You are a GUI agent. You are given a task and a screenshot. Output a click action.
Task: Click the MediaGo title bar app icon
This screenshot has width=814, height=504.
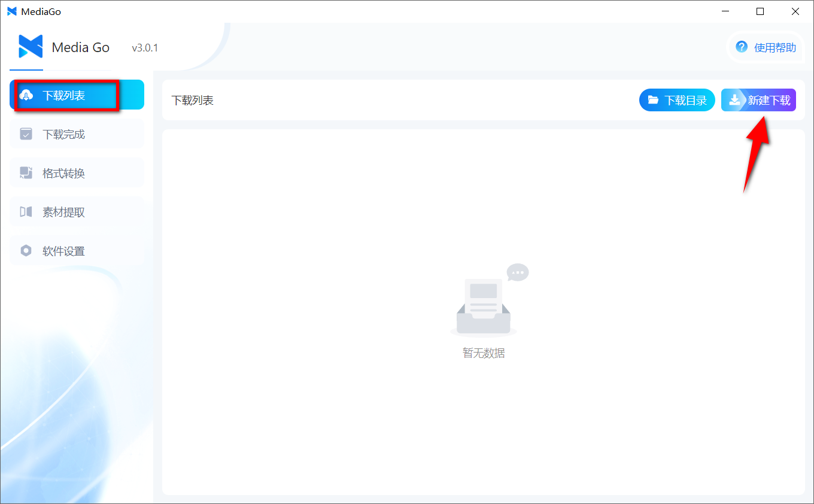pos(12,11)
